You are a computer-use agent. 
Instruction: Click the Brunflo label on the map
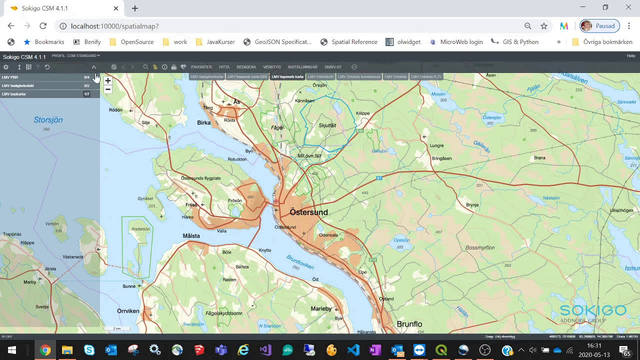[x=409, y=324]
